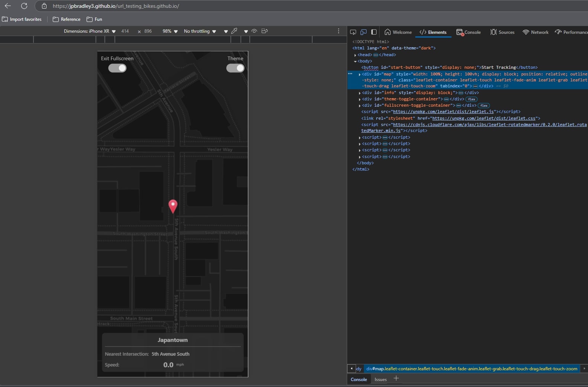Select the closing </body> tag line

pos(365,163)
